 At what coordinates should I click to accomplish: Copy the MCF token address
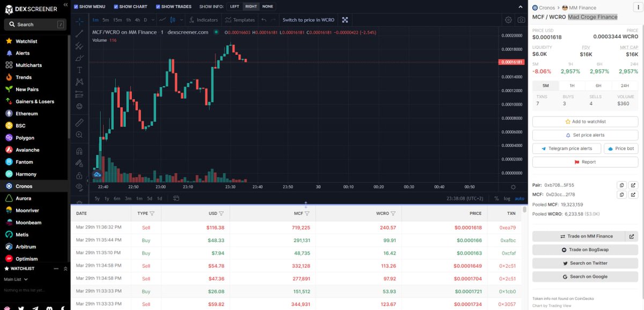pos(621,195)
